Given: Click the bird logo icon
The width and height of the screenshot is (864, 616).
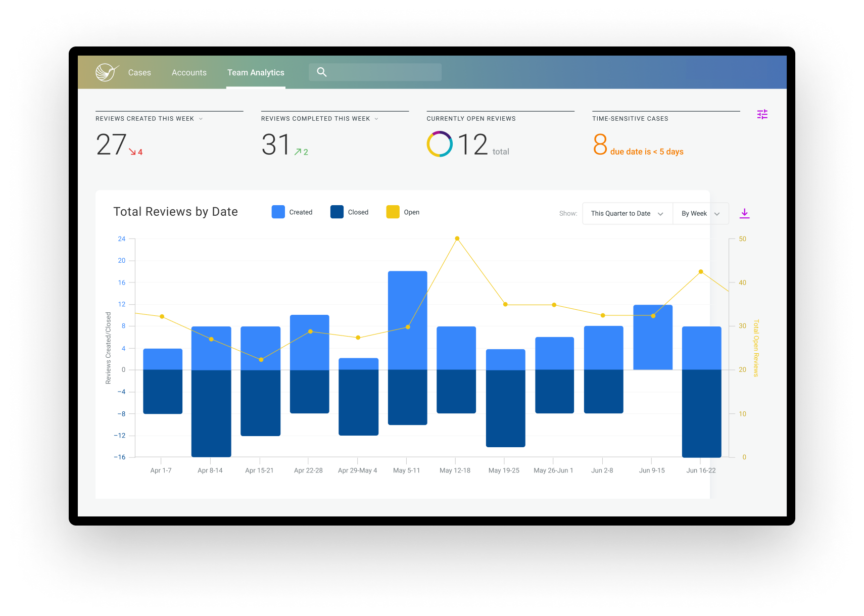Looking at the screenshot, I should point(107,72).
